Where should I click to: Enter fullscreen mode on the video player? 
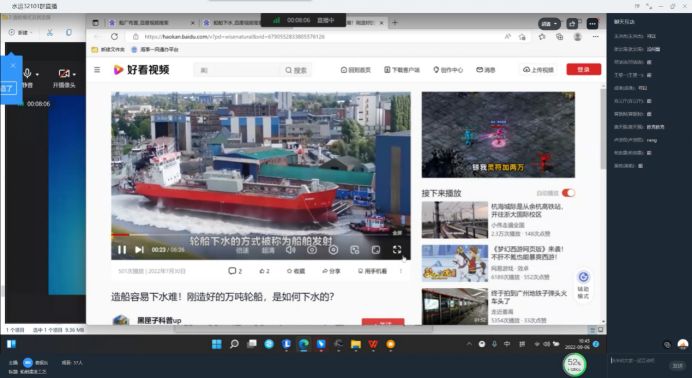(x=397, y=250)
